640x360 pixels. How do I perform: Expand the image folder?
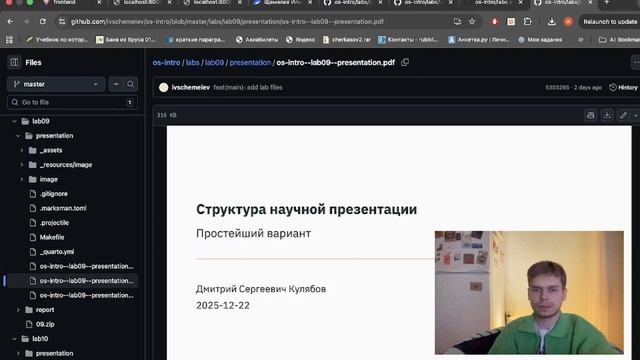tap(22, 179)
